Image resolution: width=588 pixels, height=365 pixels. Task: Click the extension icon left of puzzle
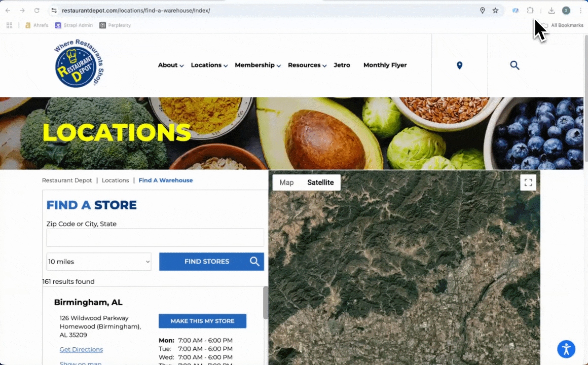tap(515, 11)
